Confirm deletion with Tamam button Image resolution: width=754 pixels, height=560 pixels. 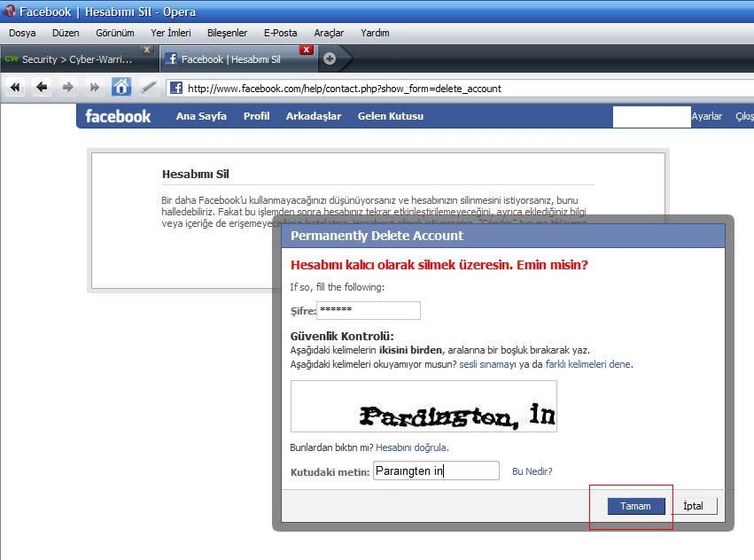(x=635, y=506)
